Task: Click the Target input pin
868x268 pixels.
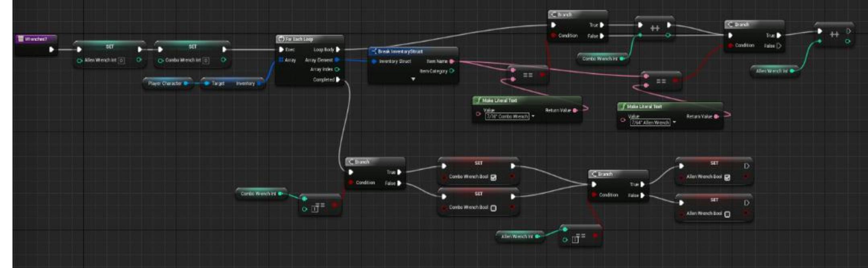Action: [207, 84]
